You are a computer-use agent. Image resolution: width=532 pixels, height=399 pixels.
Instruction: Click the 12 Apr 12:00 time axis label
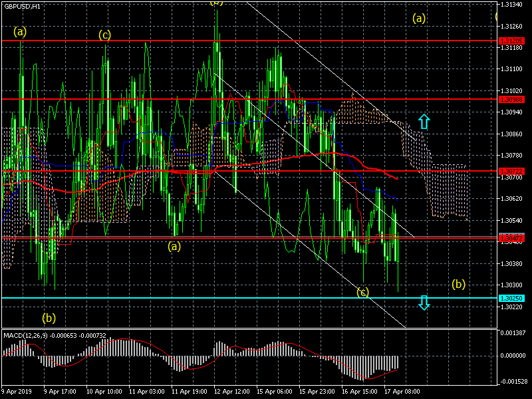tap(231, 392)
